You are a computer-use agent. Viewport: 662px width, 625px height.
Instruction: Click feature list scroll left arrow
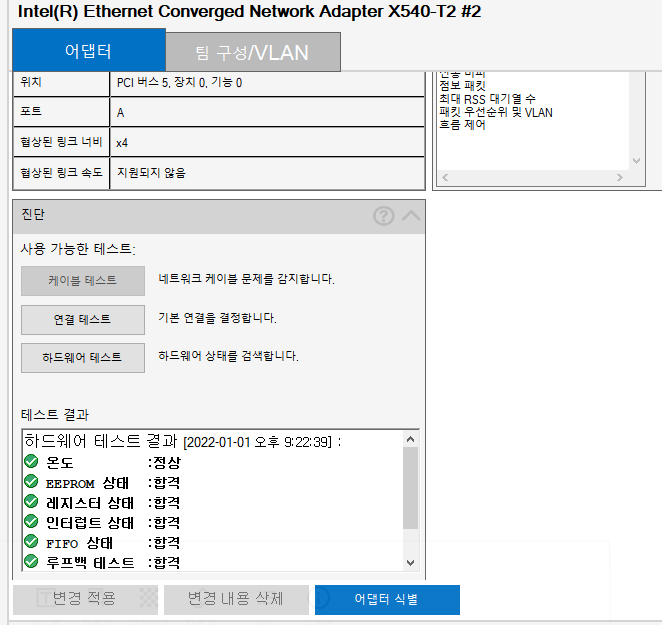[x=445, y=177]
